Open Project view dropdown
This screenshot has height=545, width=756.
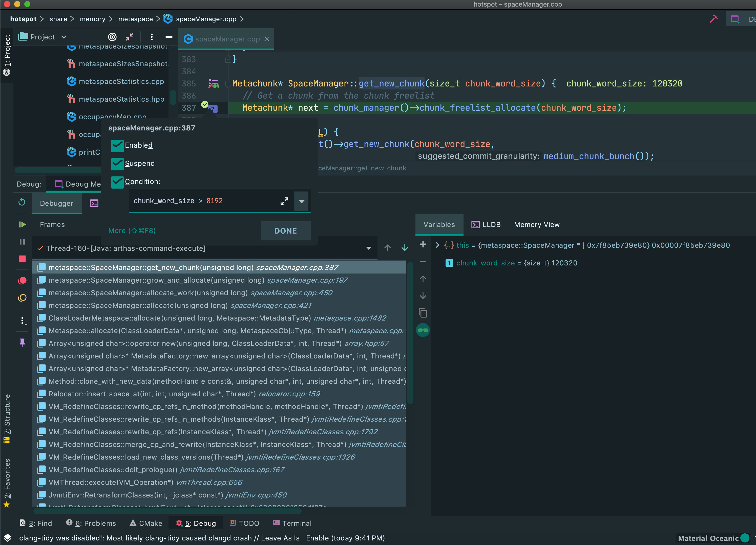click(64, 37)
